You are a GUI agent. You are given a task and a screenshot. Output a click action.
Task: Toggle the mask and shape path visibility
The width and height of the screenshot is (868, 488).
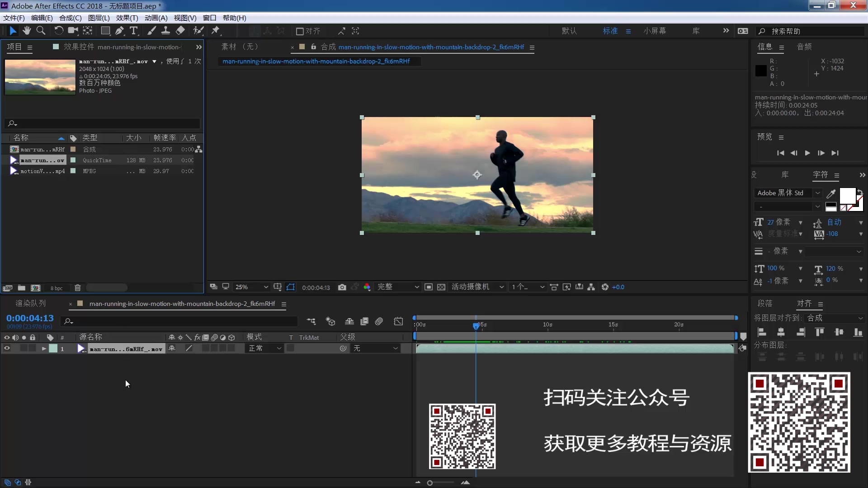(290, 287)
